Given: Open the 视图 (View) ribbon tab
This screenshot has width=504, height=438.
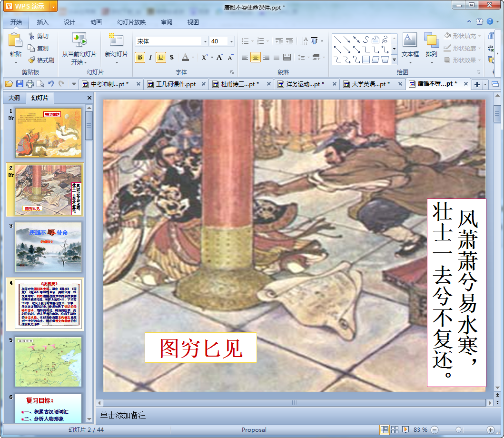Looking at the screenshot, I should point(193,22).
